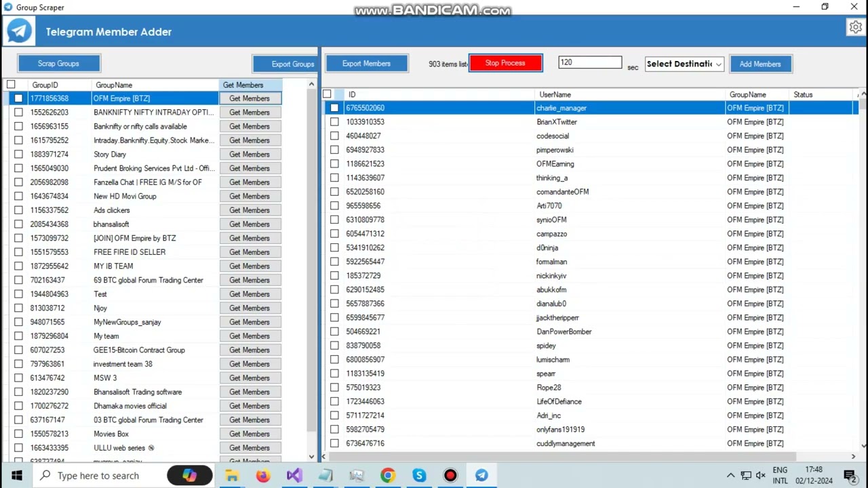Select username LifeOfDefiance
This screenshot has height=488, width=868.
[559, 401]
